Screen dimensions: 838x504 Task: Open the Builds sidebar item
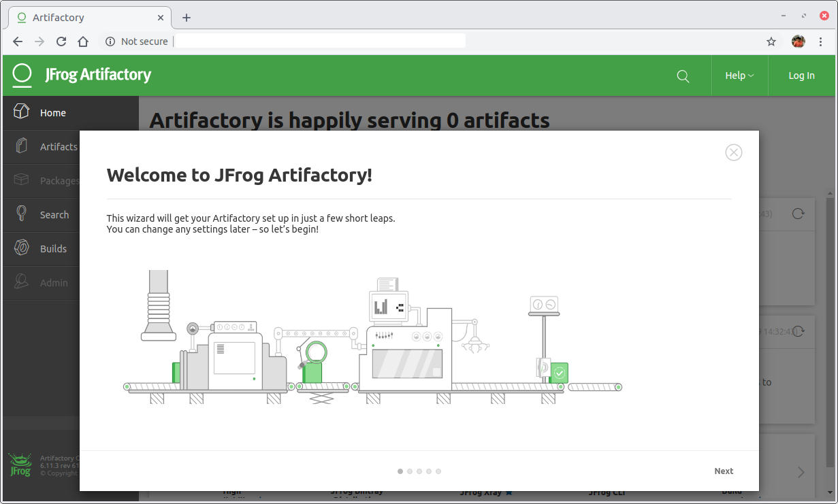41,248
